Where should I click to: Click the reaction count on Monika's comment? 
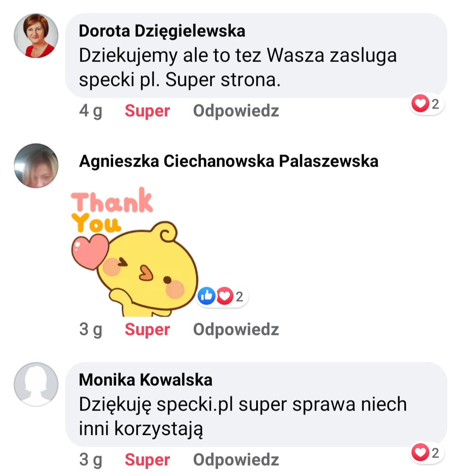pos(435,452)
